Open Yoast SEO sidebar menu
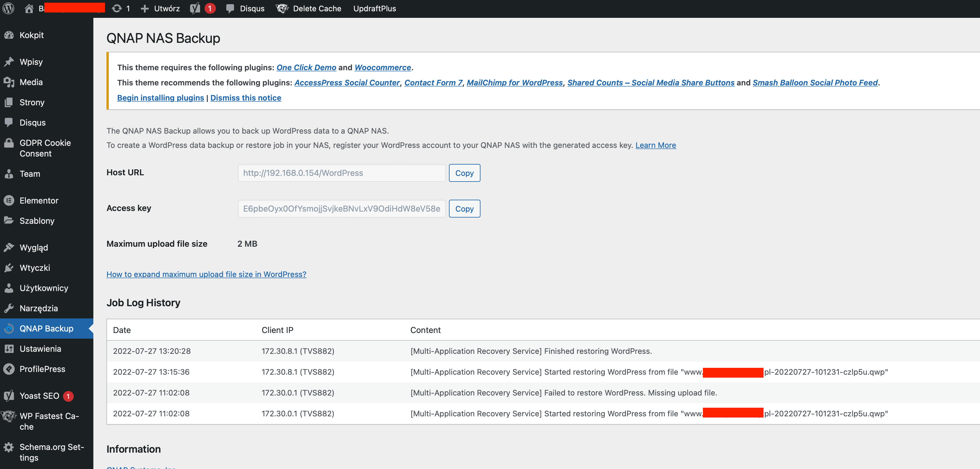The width and height of the screenshot is (980, 469). tap(39, 396)
